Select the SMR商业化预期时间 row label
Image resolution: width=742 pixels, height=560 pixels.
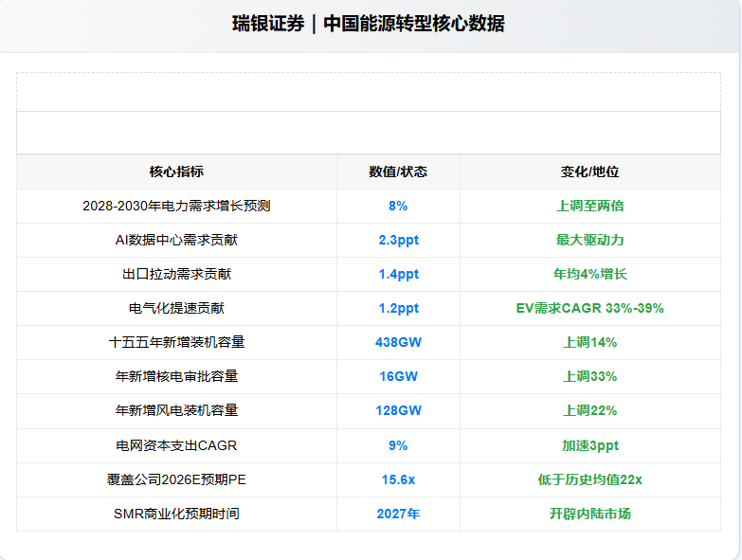(176, 514)
